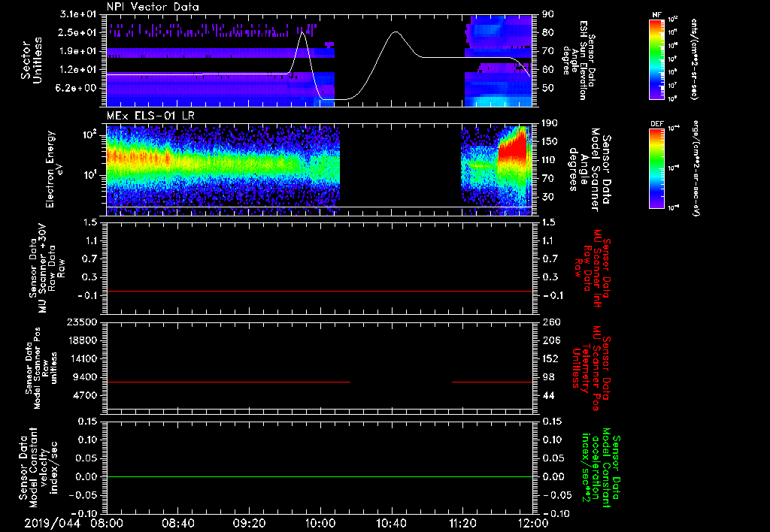Viewport: 770px width, 532px height.
Task: Click the 50 degree Sun elevation tick
Action: [548, 89]
